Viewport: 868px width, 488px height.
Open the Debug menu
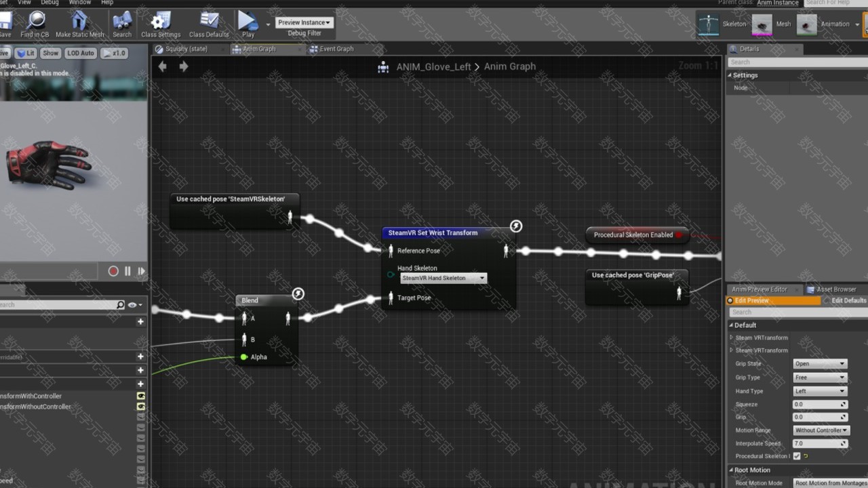click(50, 3)
